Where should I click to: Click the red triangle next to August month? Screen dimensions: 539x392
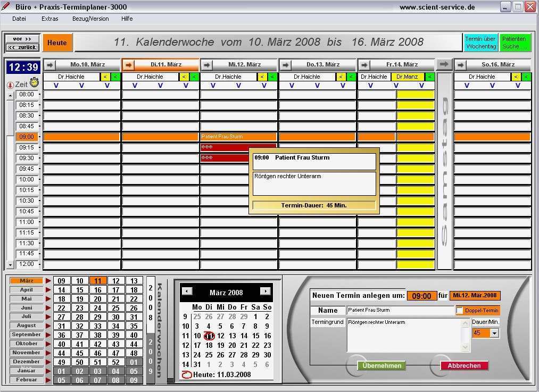(48, 326)
